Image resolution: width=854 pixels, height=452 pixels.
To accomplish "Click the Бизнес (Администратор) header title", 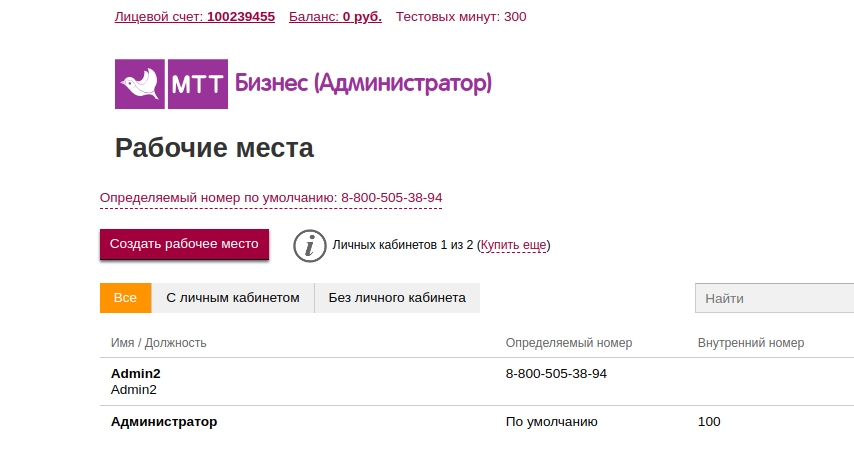I will tap(363, 83).
